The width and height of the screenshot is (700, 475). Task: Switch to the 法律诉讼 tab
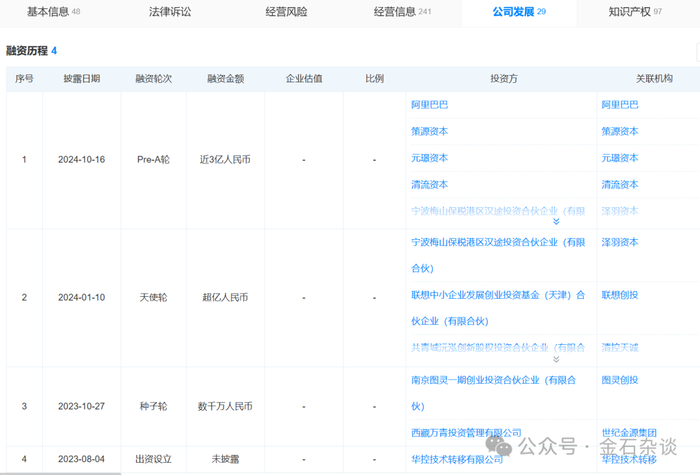click(170, 12)
